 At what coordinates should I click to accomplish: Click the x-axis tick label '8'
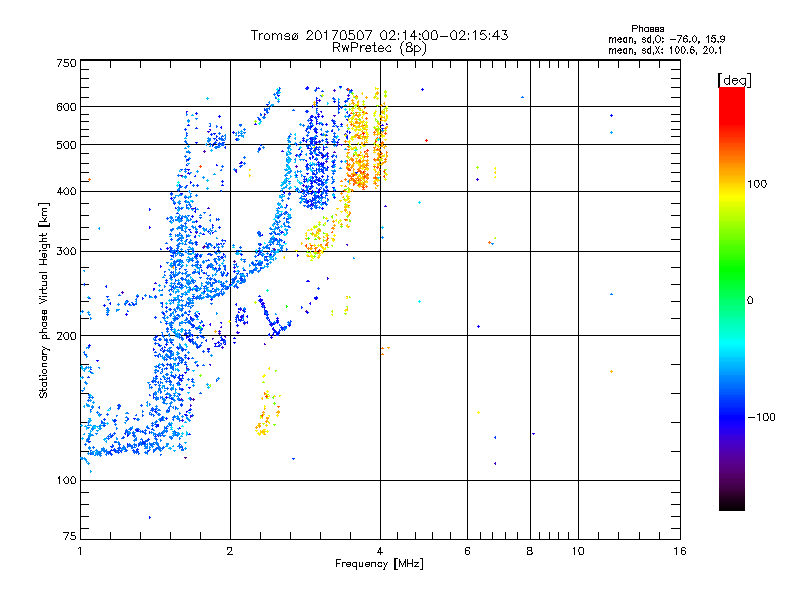coord(530,551)
